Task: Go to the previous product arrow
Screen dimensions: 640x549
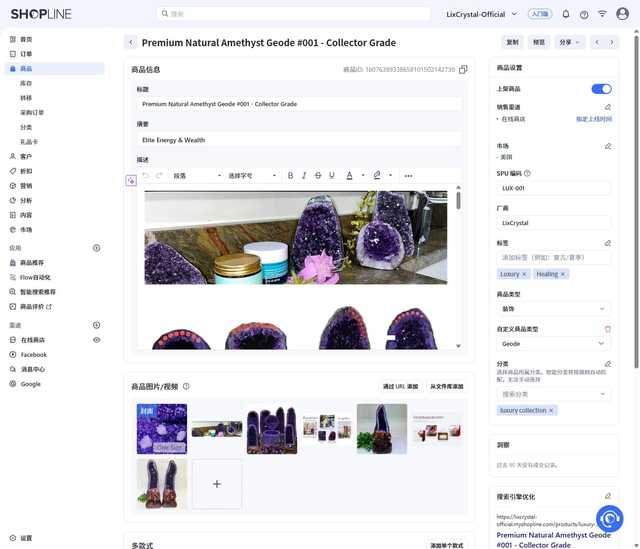Action: coord(597,42)
